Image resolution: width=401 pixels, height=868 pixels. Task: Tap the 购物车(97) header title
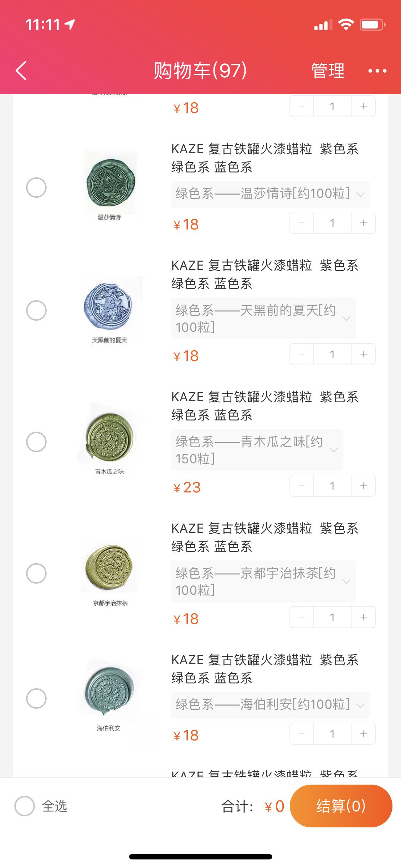(x=200, y=71)
